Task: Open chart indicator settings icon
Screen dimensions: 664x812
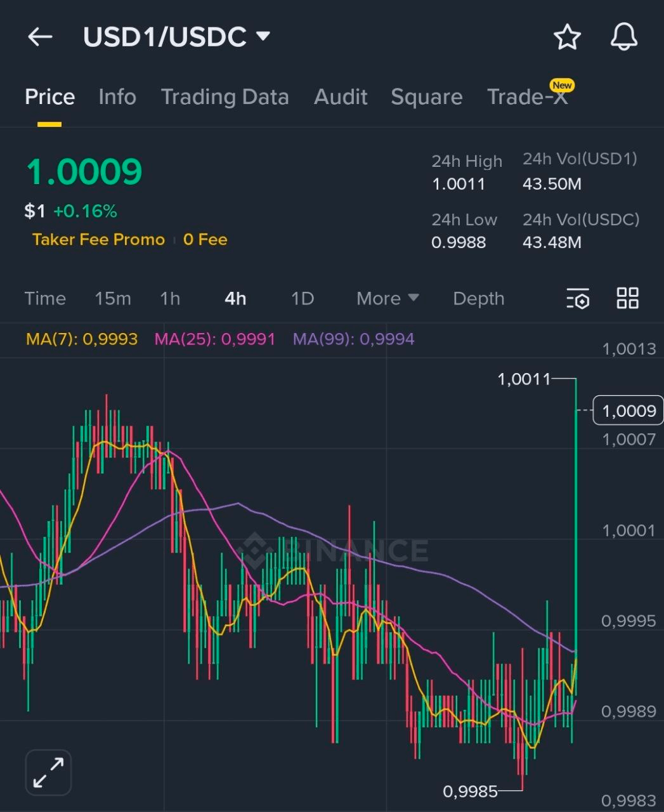Action: click(578, 298)
